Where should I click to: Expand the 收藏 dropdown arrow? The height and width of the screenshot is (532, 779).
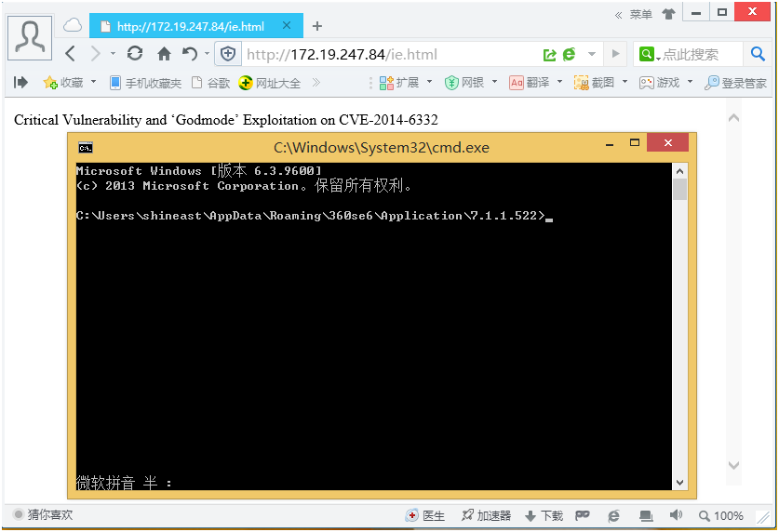coord(93,82)
